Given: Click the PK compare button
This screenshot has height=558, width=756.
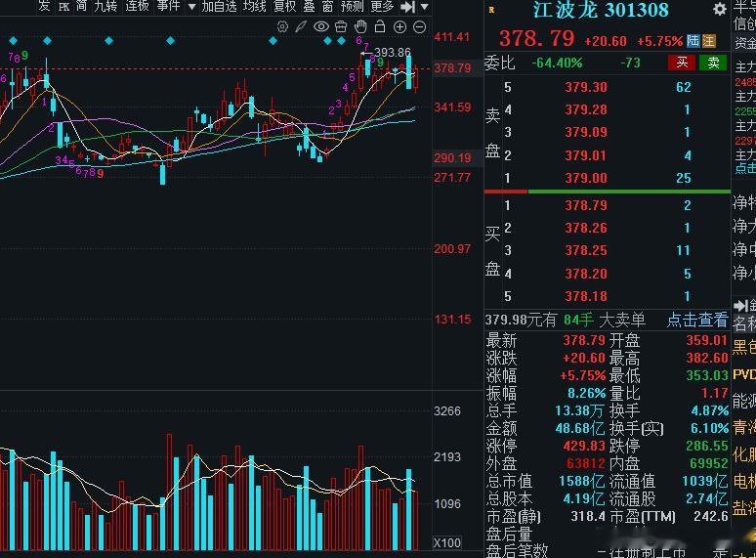Looking at the screenshot, I should 63,7.
